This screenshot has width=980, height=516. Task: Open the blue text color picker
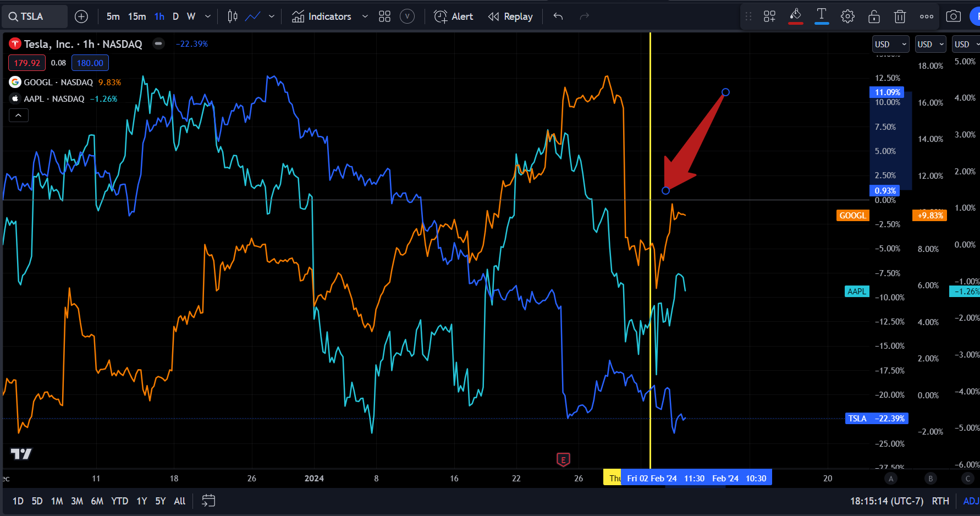(x=822, y=17)
